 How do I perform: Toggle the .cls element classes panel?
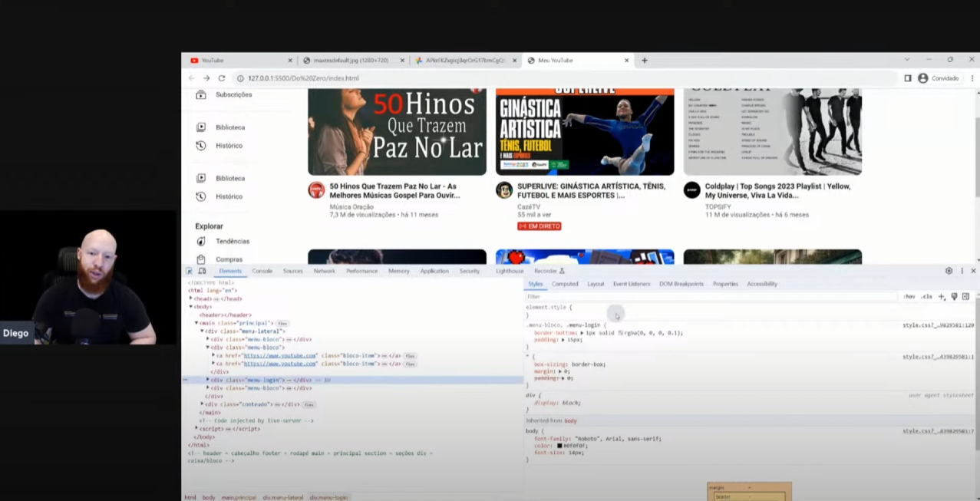(926, 296)
